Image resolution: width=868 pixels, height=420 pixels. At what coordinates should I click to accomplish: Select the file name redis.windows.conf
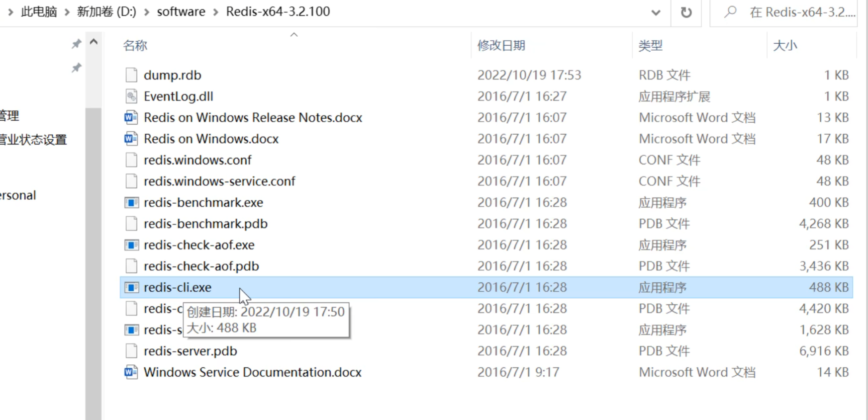(197, 160)
